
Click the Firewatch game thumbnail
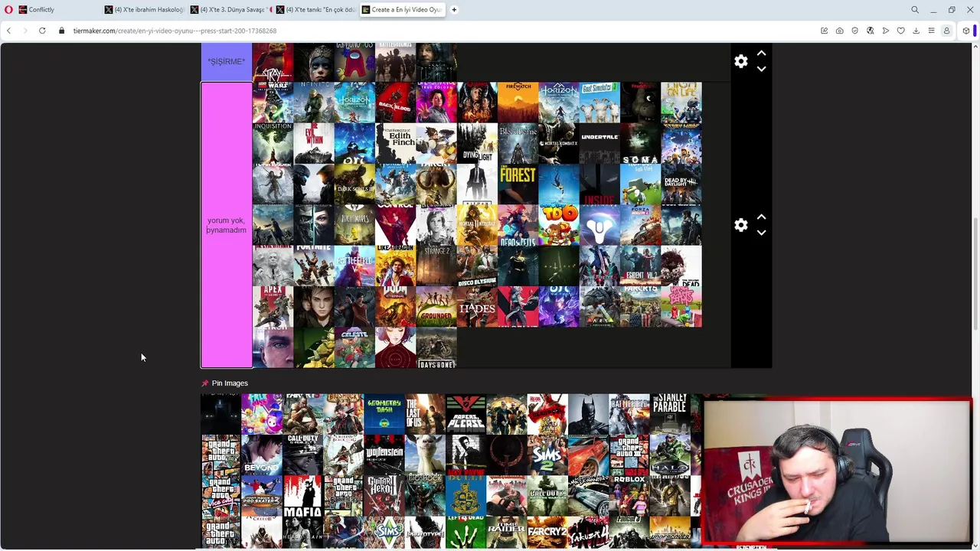[x=518, y=103]
